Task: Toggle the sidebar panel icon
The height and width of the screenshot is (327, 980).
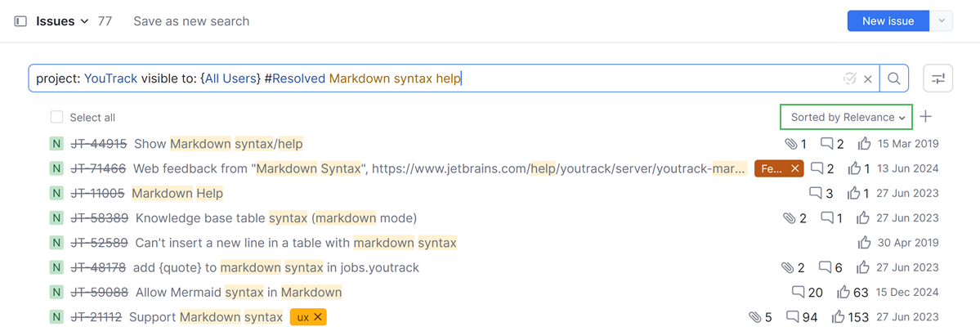Action: [20, 21]
